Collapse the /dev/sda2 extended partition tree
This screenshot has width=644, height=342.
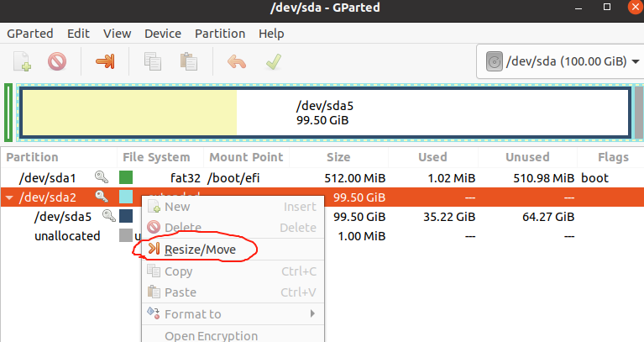(x=9, y=197)
